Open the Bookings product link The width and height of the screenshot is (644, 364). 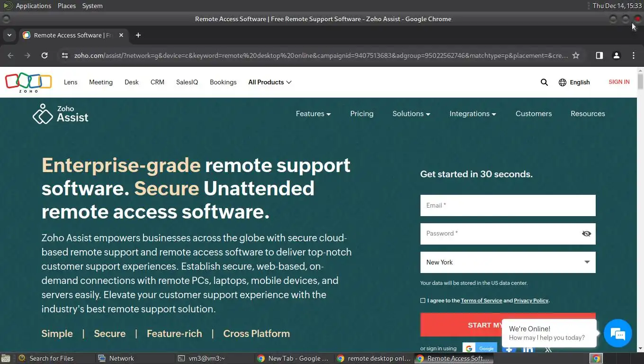pyautogui.click(x=223, y=82)
